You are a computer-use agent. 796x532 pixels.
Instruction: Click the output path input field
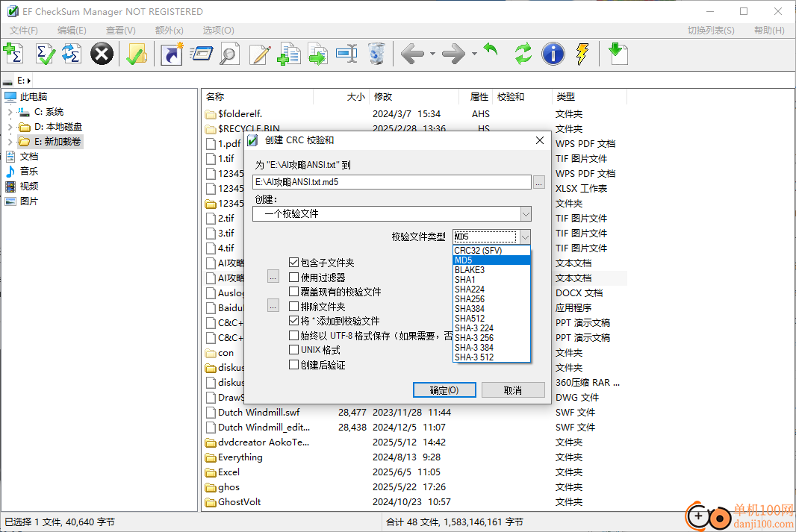pyautogui.click(x=392, y=182)
